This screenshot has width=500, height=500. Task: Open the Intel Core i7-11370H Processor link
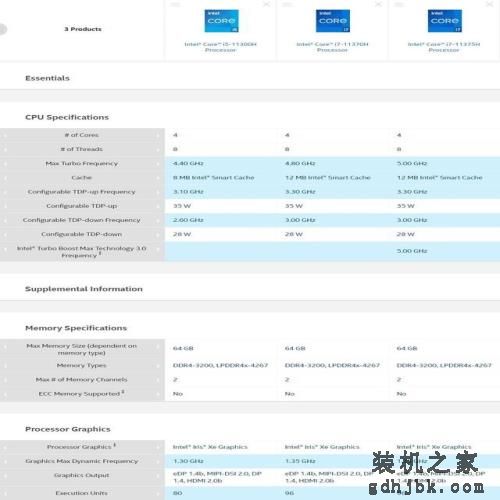(x=332, y=47)
